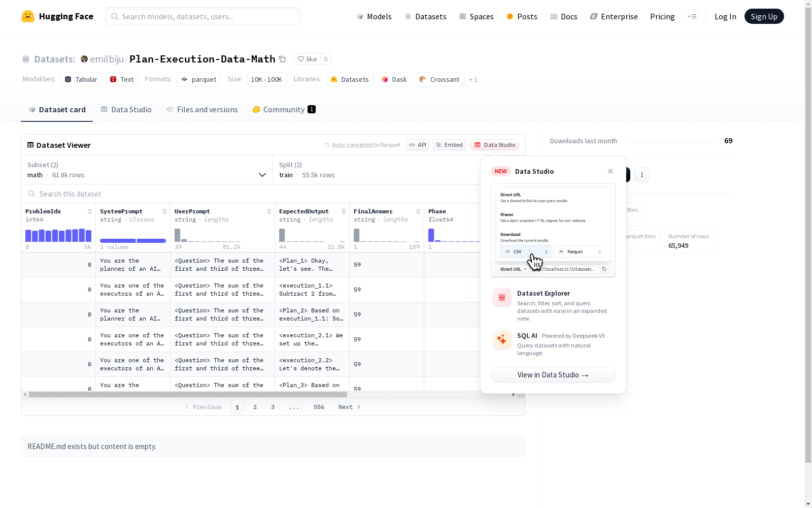Click the SystemPrompt 2 values class bar
Viewport: 812px width, 508px height.
point(133,240)
